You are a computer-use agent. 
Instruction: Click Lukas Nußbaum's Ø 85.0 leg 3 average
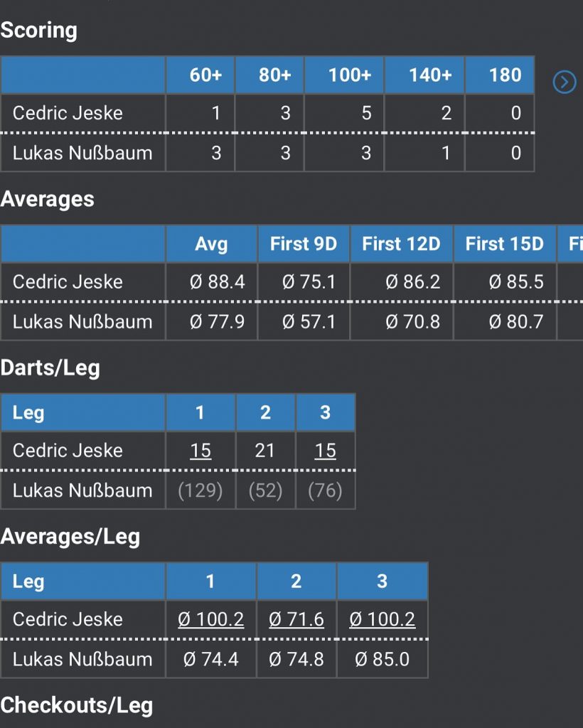[382, 659]
